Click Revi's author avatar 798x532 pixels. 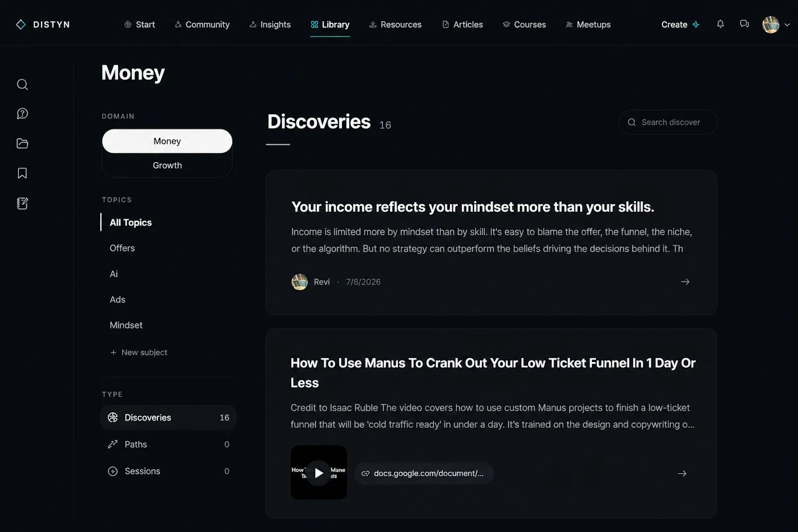tap(299, 282)
